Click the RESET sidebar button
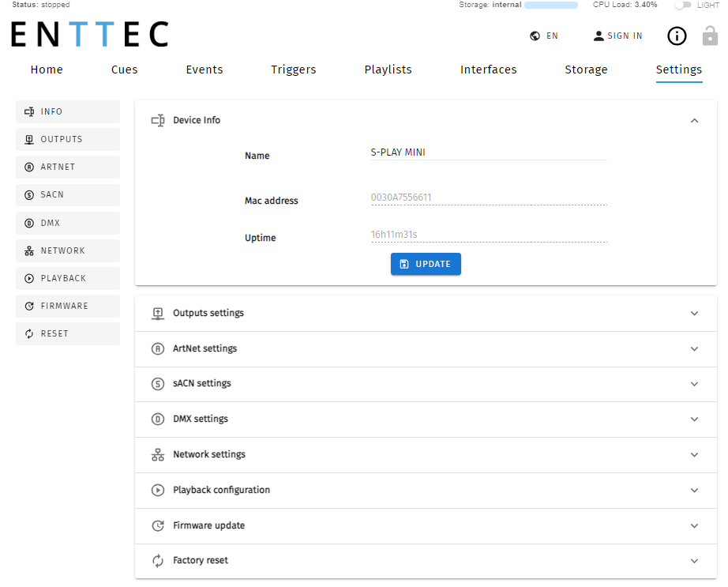Image resolution: width=728 pixels, height=587 pixels. pos(68,334)
